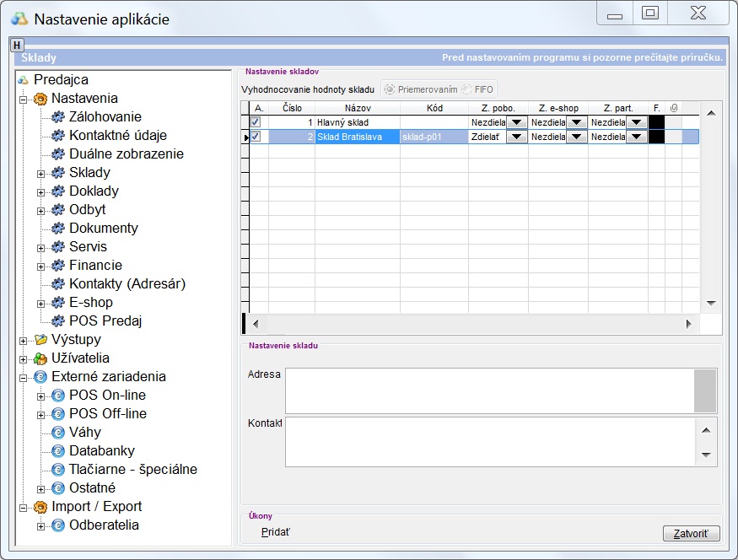Screen dimensions: 738x560
Task: Select the FIFO radio button
Action: point(466,89)
